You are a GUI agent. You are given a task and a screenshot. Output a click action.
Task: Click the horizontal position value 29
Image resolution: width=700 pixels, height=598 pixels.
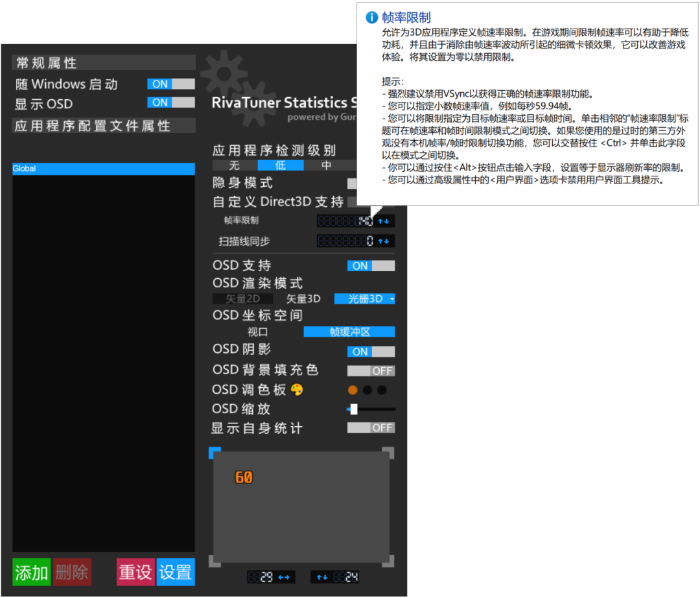(261, 577)
